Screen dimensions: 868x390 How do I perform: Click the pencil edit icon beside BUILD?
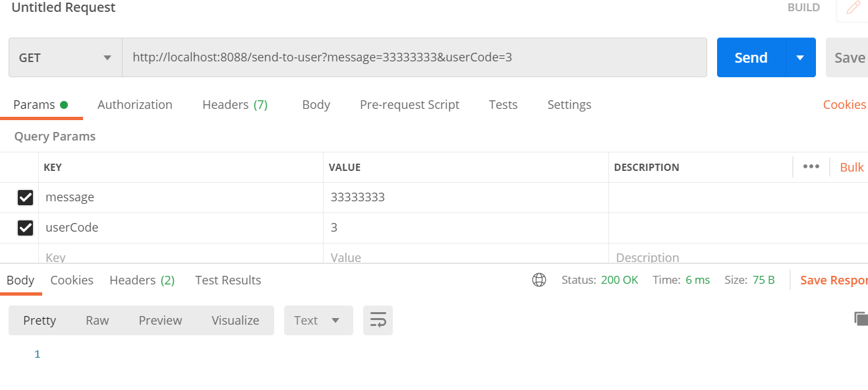[854, 8]
